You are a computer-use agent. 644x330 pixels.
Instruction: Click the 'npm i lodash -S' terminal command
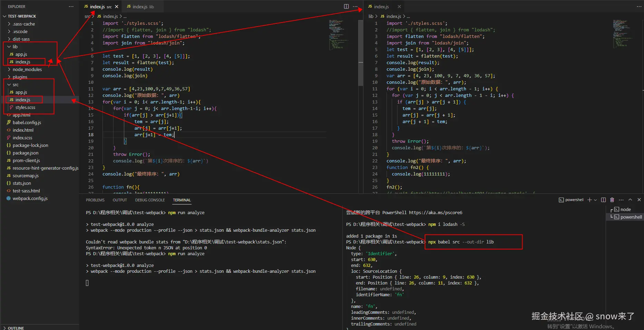(x=446, y=224)
